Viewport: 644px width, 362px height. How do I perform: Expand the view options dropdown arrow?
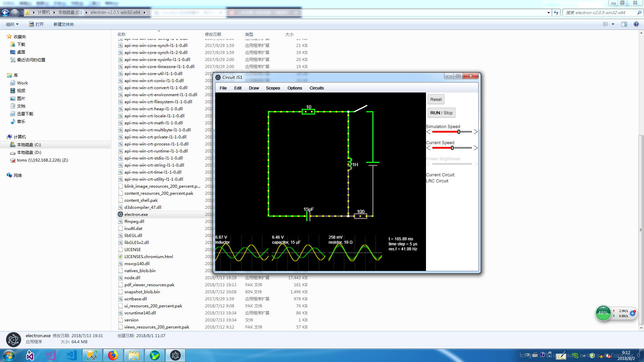coord(613,24)
